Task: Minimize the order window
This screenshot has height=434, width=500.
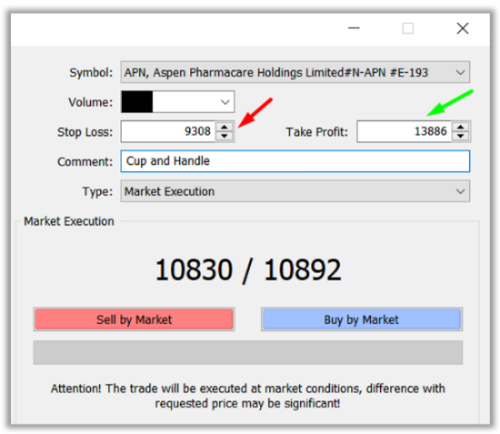Action: (354, 28)
